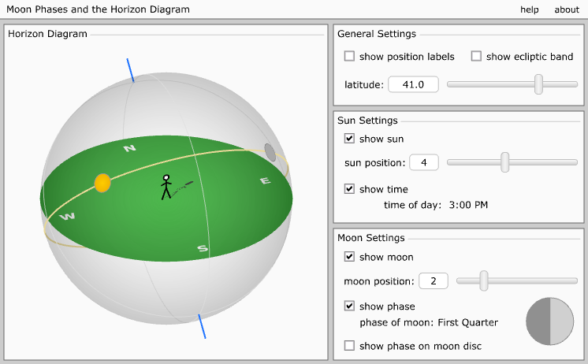Click the latitude slider handle

click(x=538, y=84)
